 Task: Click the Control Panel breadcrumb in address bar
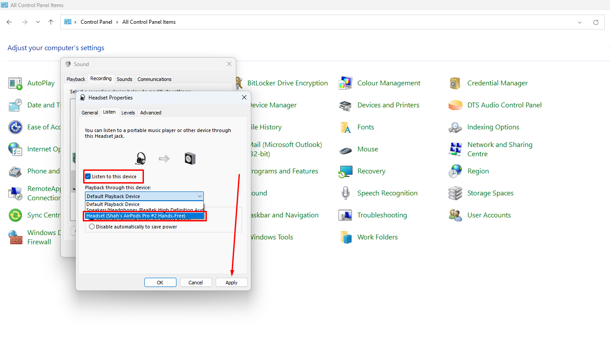(96, 22)
